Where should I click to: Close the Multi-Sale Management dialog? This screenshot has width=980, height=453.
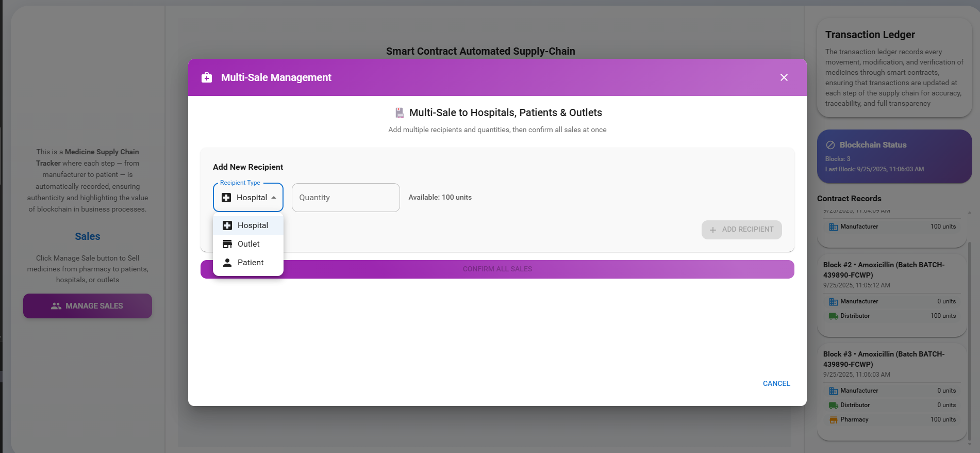point(784,77)
